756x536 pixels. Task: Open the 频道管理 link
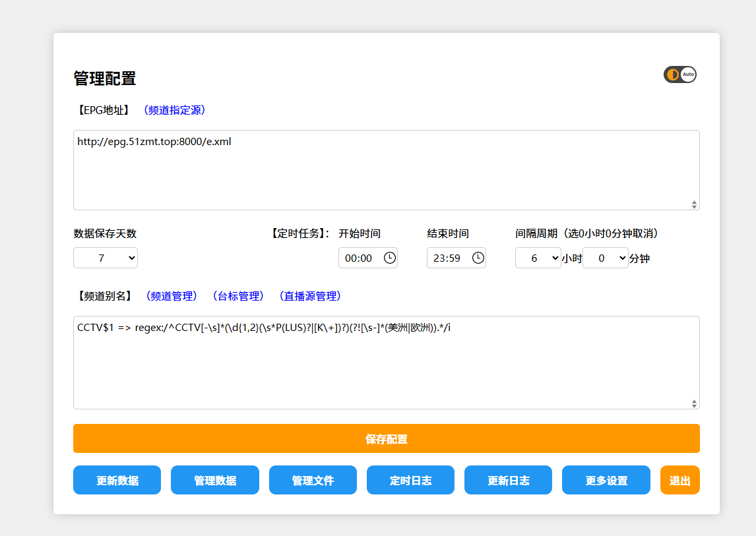coord(172,296)
